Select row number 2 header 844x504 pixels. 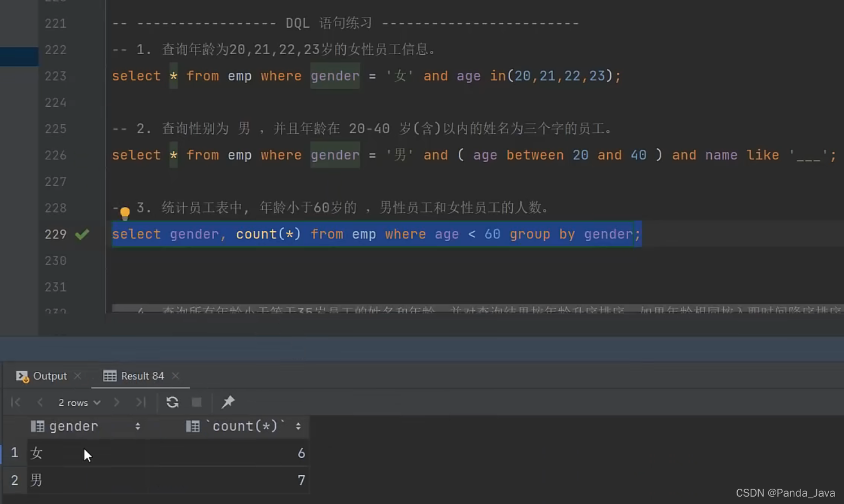(x=15, y=480)
